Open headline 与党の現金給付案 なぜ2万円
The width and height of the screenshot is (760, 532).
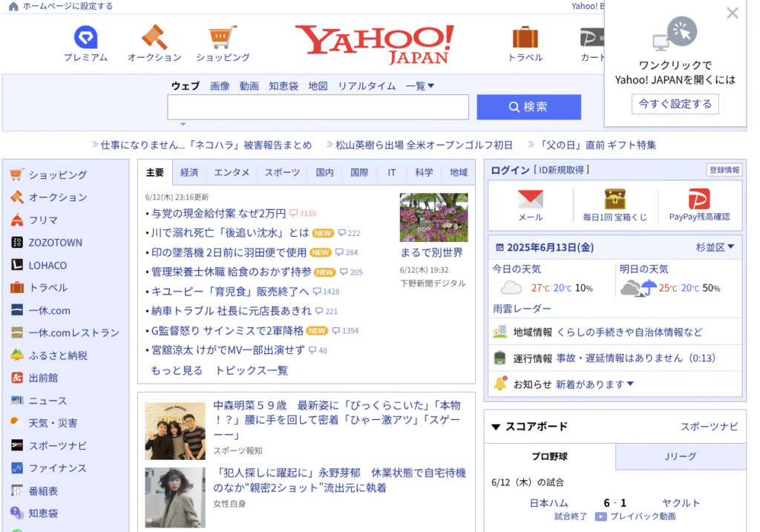(219, 213)
